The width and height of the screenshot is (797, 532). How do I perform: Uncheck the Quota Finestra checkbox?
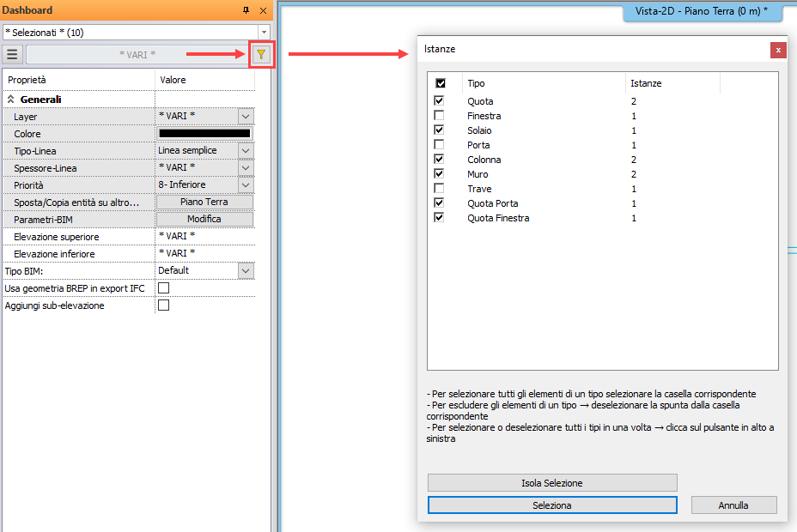click(439, 218)
